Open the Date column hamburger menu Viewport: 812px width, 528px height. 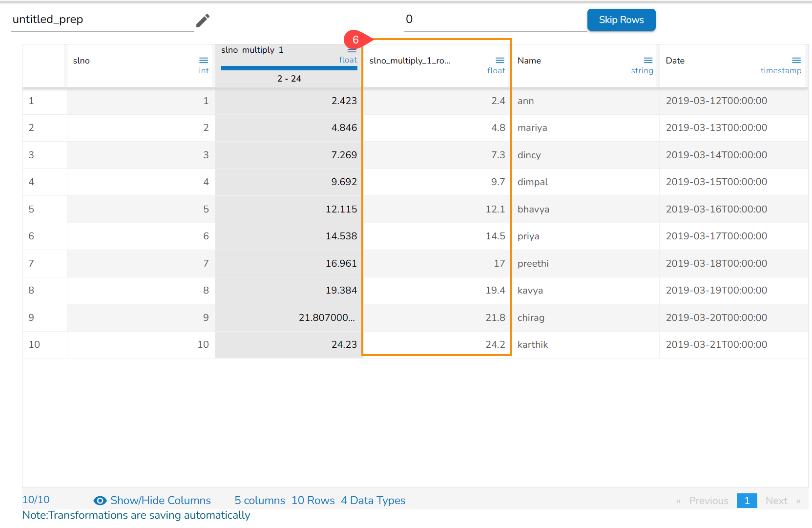[x=796, y=61]
